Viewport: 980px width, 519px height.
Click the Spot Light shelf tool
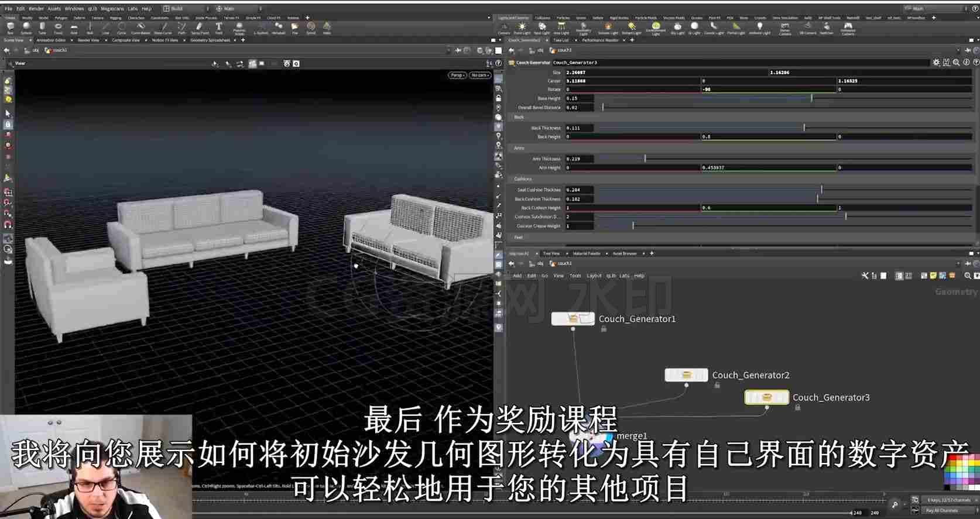[x=542, y=28]
